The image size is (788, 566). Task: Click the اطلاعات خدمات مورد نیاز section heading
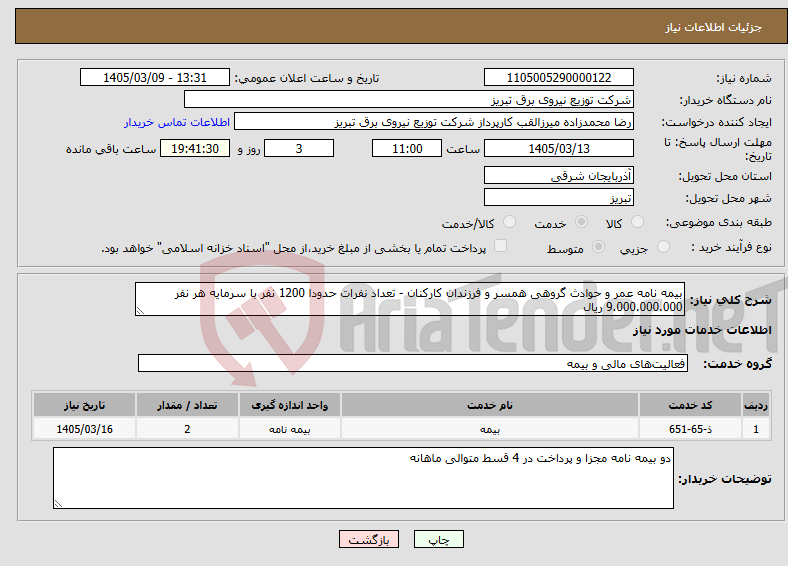tap(702, 330)
